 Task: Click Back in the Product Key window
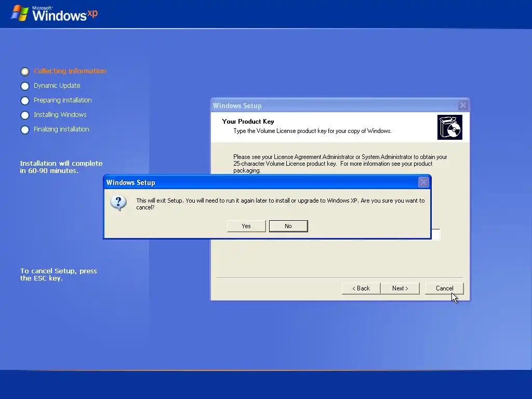click(x=361, y=288)
